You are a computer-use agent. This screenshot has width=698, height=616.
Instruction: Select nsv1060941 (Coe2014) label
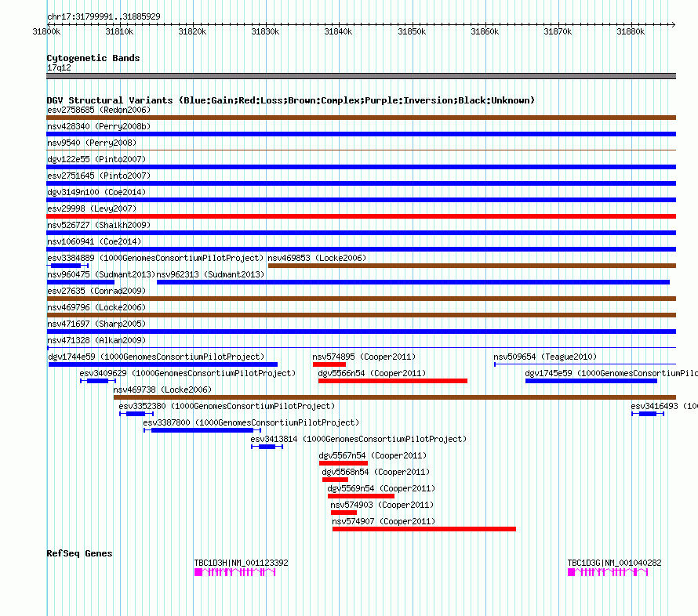94,241
